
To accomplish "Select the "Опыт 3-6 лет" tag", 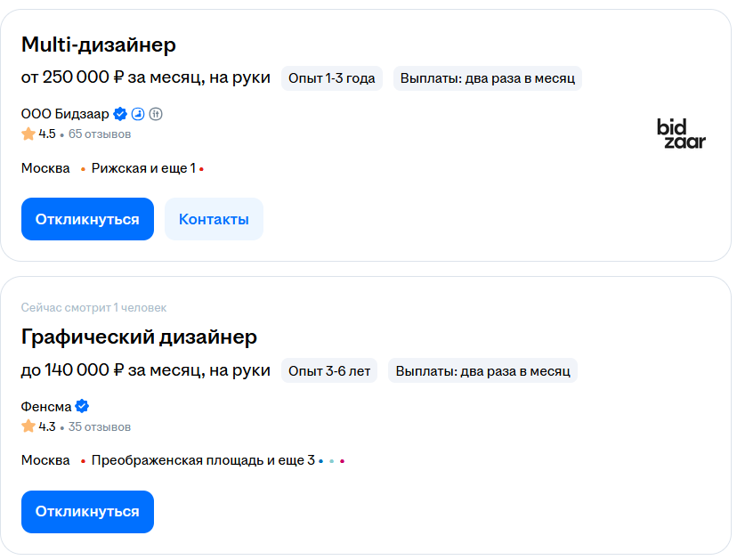I will pos(328,369).
